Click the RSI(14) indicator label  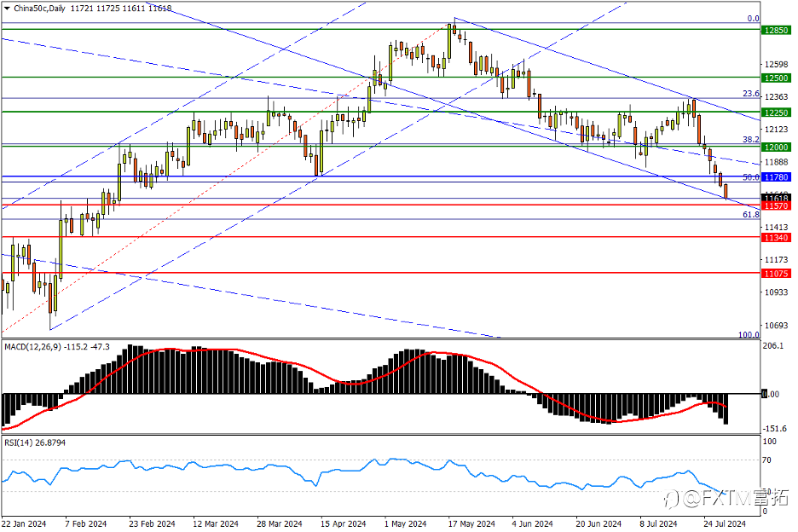tap(19, 443)
